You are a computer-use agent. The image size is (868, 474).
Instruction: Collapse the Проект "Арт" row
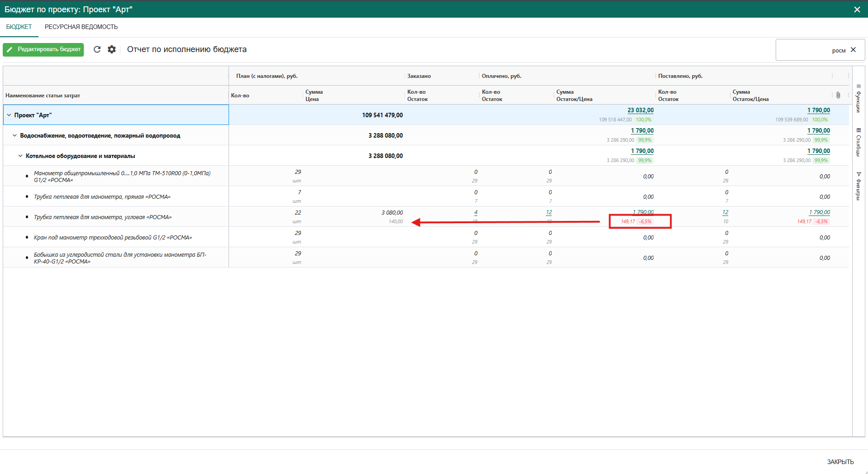pyautogui.click(x=9, y=115)
